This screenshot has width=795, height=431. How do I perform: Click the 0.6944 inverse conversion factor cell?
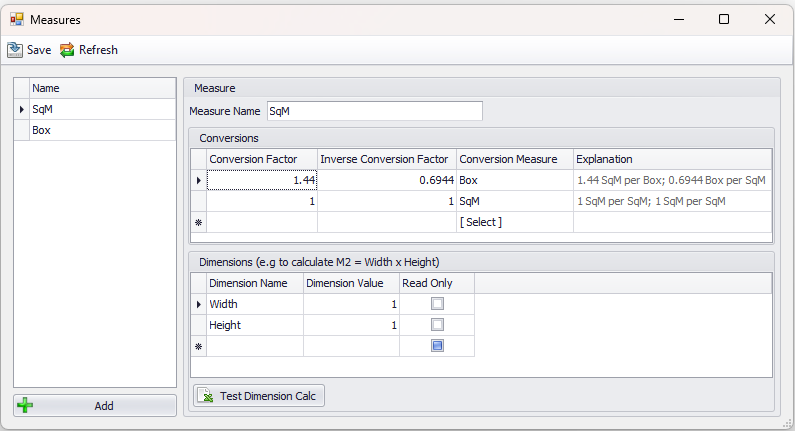tap(387, 180)
